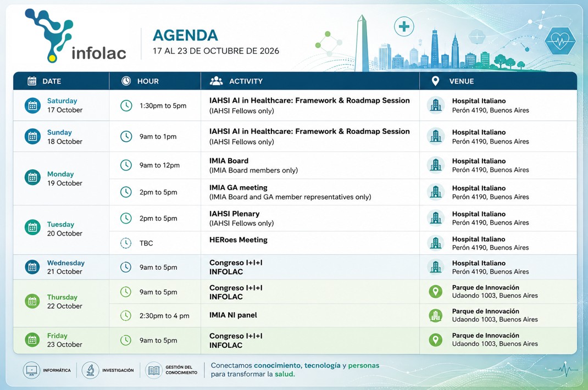The width and height of the screenshot is (588, 390).
Task: Click Wednesday's 'Congreso I+I+I INFOLAC' entry
Action: coord(236,267)
